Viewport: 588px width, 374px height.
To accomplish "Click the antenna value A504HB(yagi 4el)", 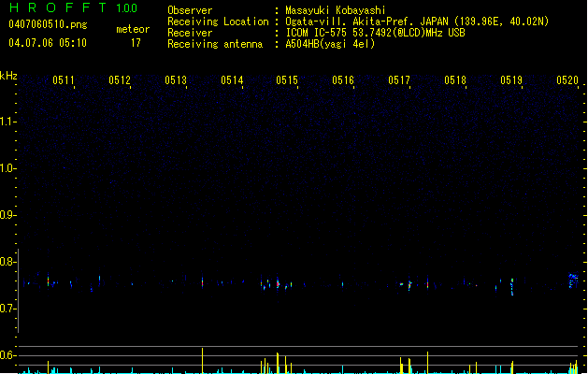I will (330, 44).
